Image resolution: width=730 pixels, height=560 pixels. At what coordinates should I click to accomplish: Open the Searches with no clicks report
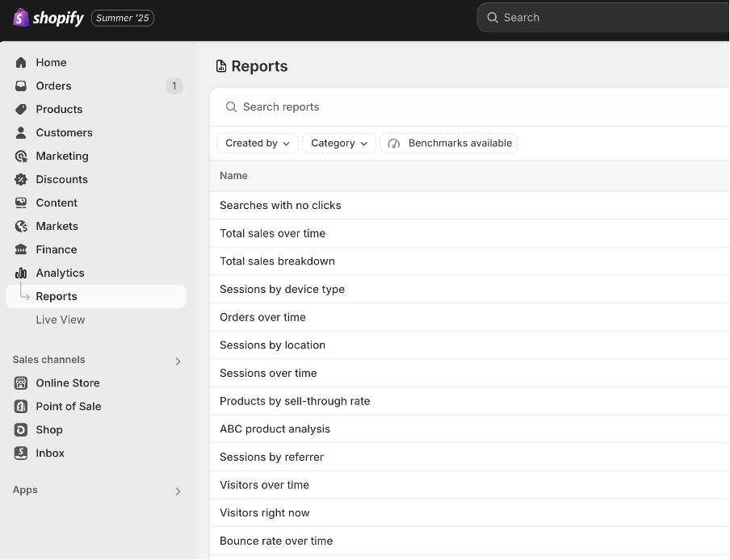[x=280, y=205]
